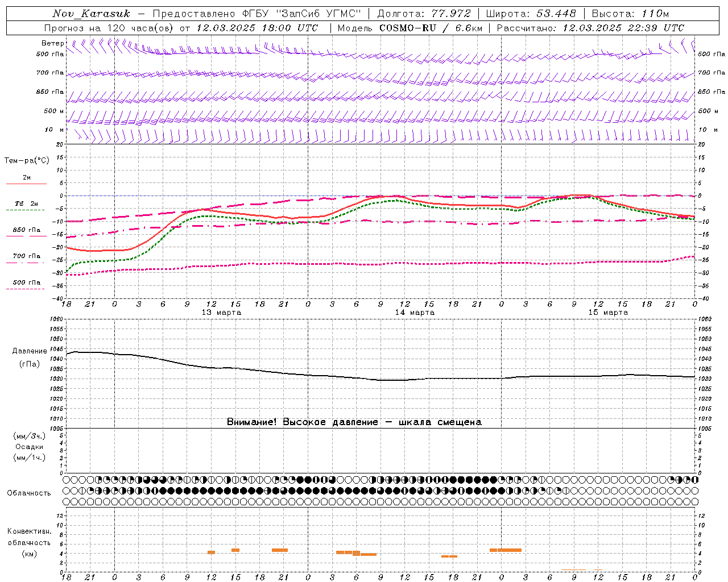
Task: Click the green dashed swatch under 'Td 2м'
Action: (x=26, y=210)
